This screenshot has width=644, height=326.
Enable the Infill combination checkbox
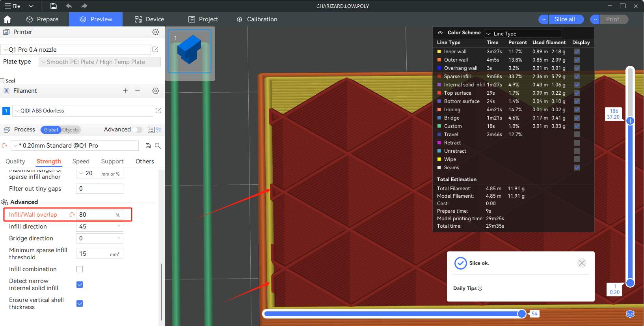[x=80, y=269]
